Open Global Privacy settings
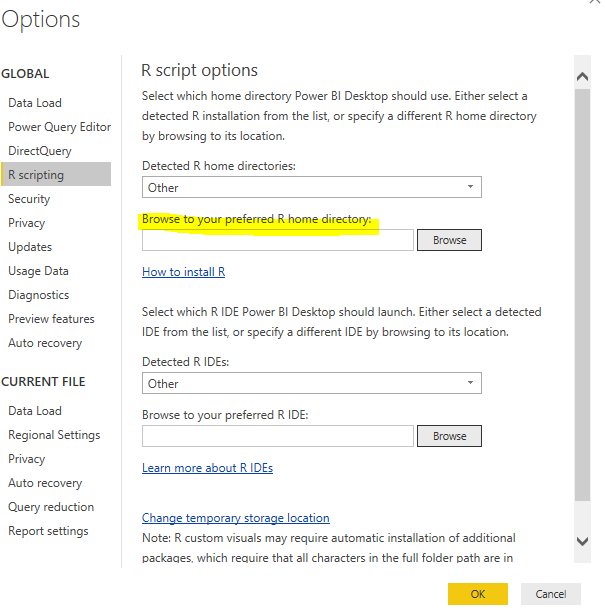 coord(26,223)
